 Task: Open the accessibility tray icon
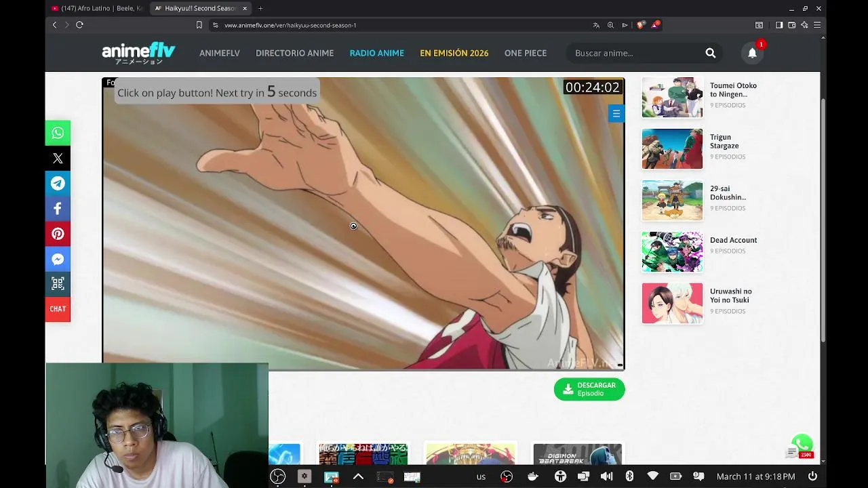click(x=560, y=476)
